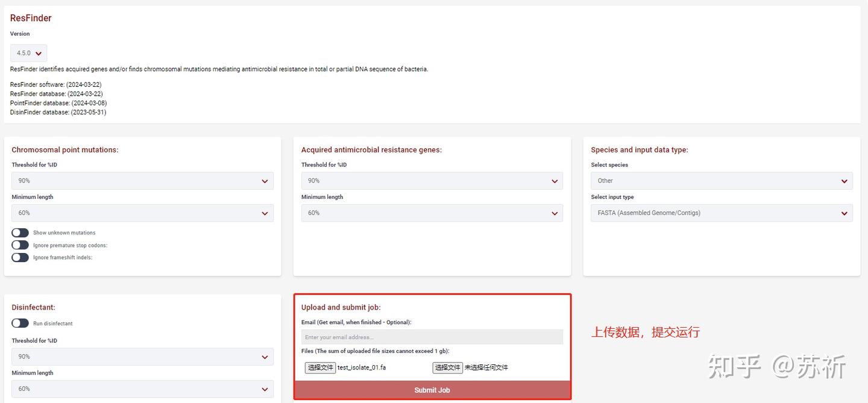The image size is (868, 403).
Task: Open the Disinfectant Minimum length dropdown
Action: click(x=142, y=389)
